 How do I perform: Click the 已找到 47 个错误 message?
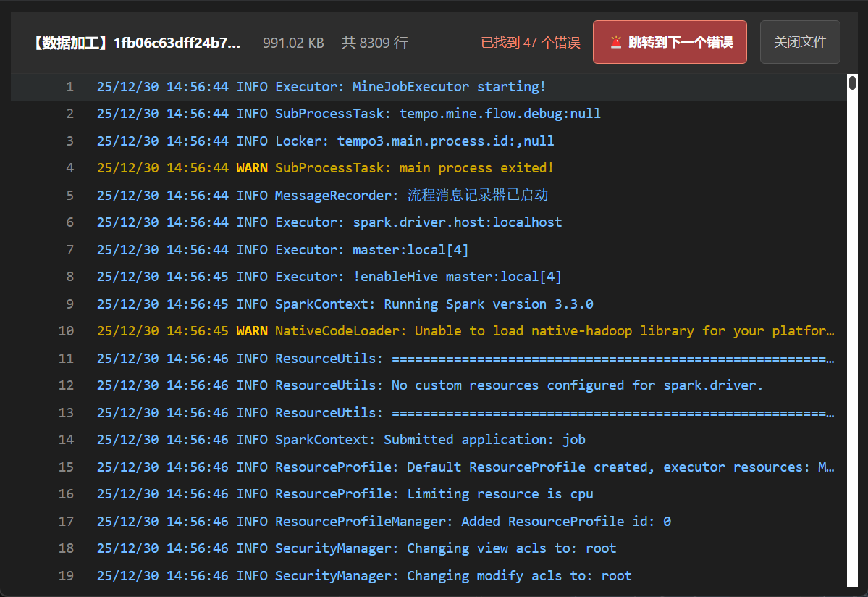(531, 43)
